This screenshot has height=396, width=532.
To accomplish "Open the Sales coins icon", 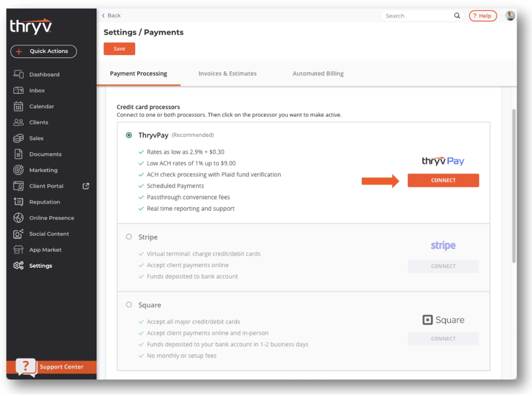I will 19,138.
